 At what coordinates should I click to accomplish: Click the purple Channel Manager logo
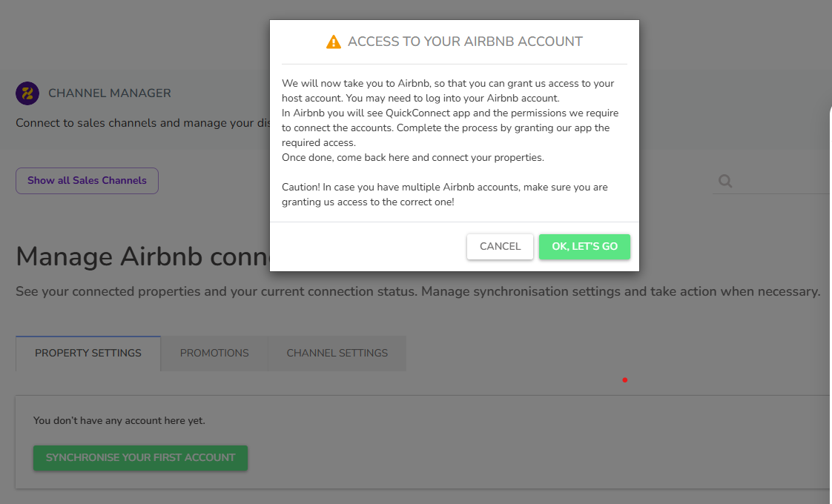pos(27,93)
